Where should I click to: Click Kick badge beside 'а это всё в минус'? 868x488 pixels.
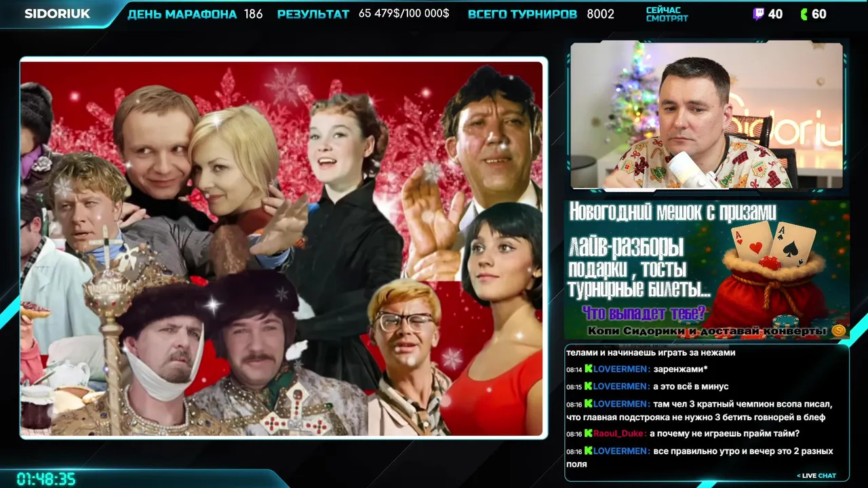point(589,386)
